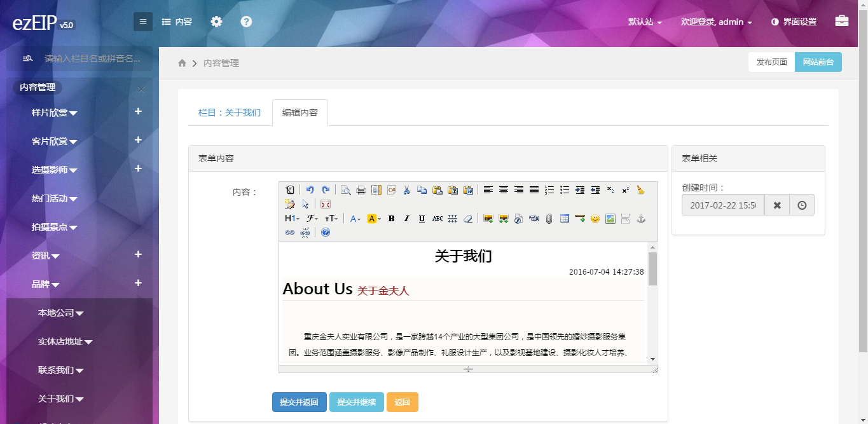This screenshot has width=868, height=424.
Task: Open the editor preview tool
Action: 345,189
